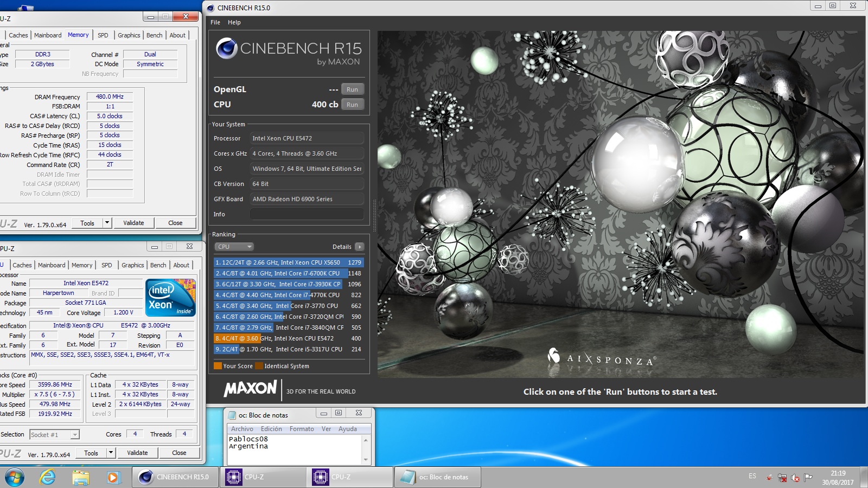Switch to CINEBENCH R15.0 taskbar button
The height and width of the screenshot is (488, 868).
[175, 477]
